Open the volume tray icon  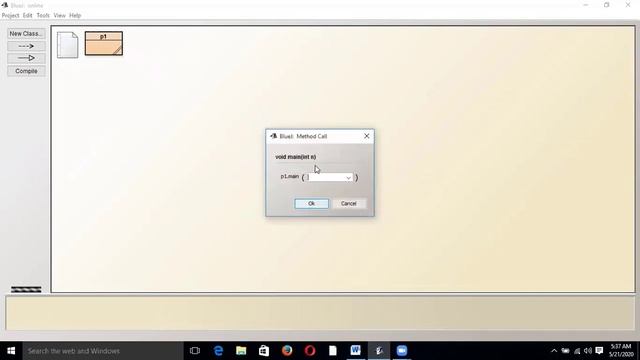[x=588, y=351]
